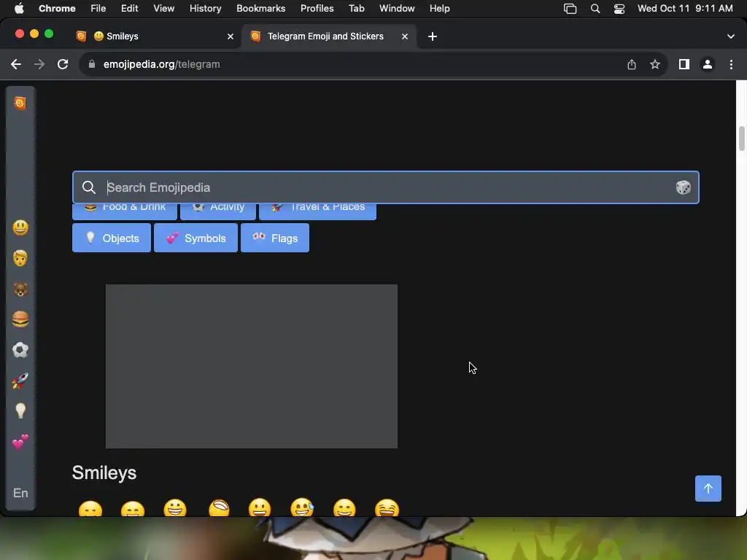This screenshot has width=747, height=560.
Task: Click the scroll-to-top arrow button
Action: tap(708, 489)
